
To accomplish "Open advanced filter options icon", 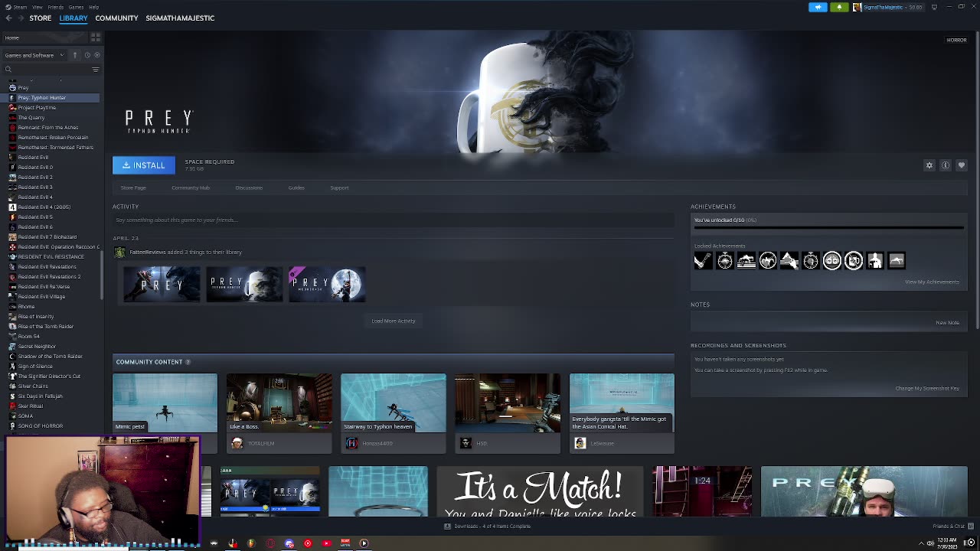I will point(96,70).
